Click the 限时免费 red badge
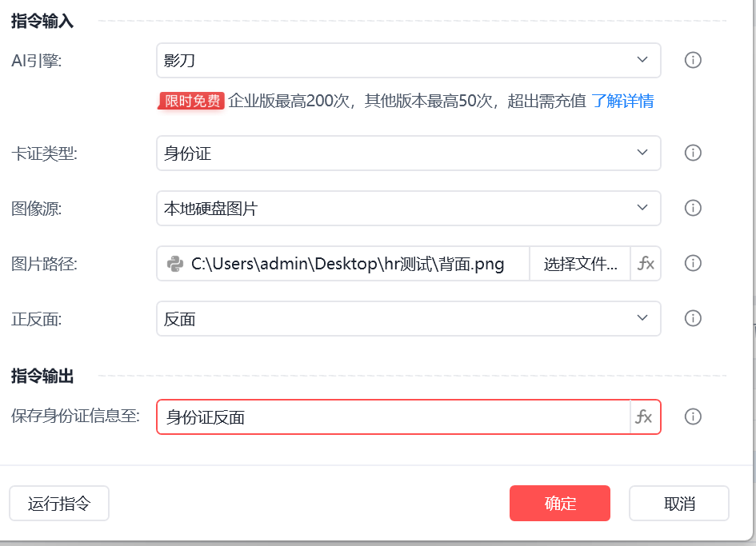 tap(191, 102)
